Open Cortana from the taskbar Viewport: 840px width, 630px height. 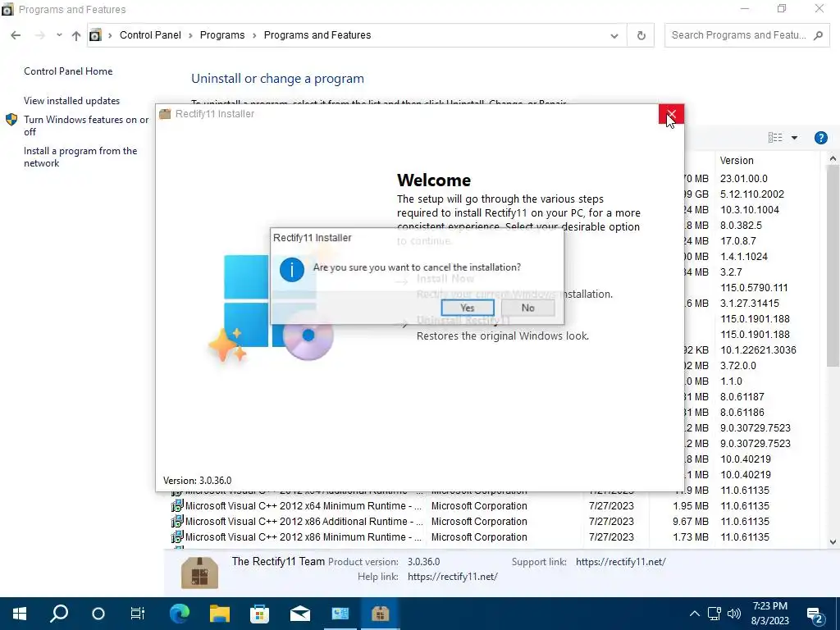tap(98, 614)
